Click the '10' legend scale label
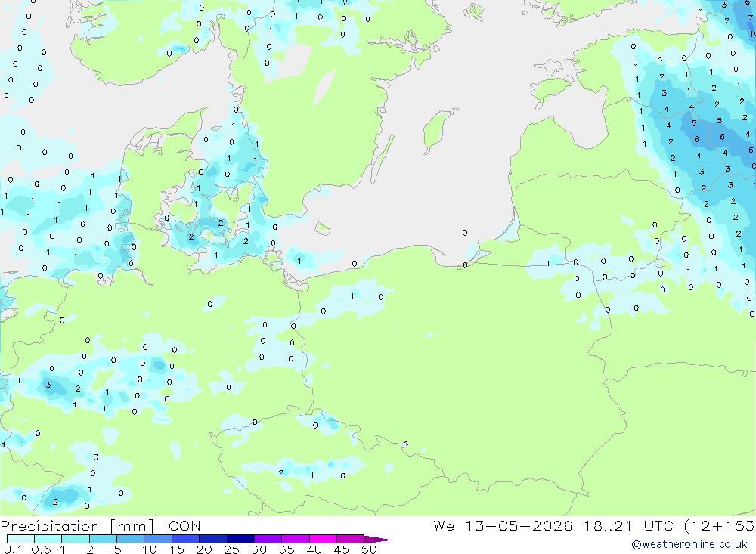Screen dimensions: 756x554 click(150, 549)
